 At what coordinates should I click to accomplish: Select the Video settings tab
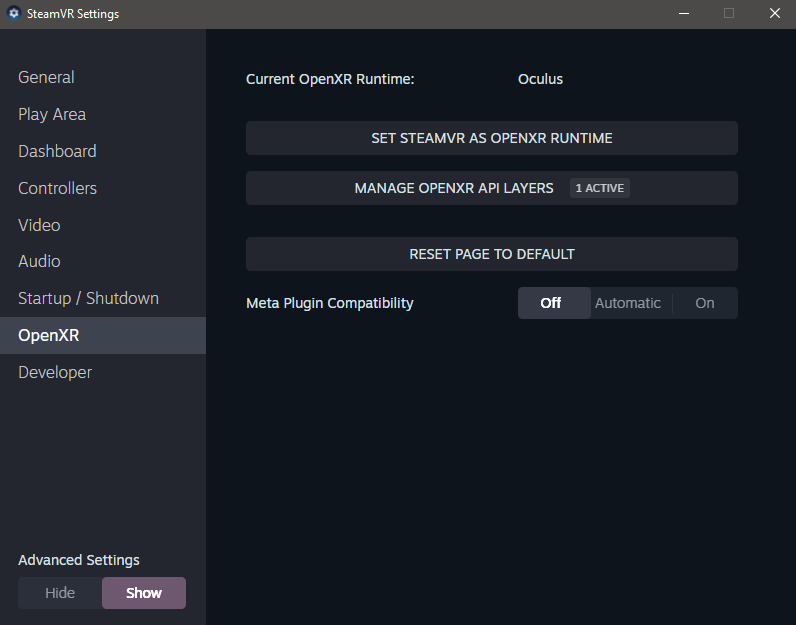tap(39, 225)
